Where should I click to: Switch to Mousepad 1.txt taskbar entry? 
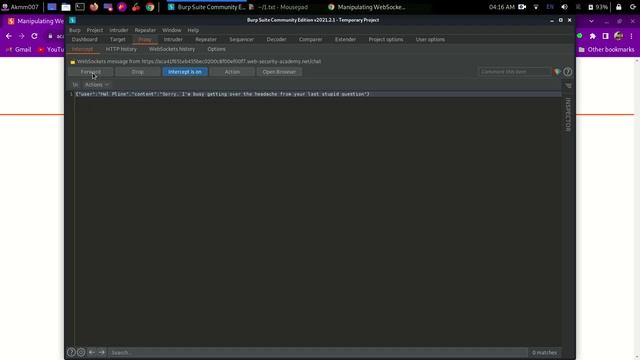click(x=279, y=7)
